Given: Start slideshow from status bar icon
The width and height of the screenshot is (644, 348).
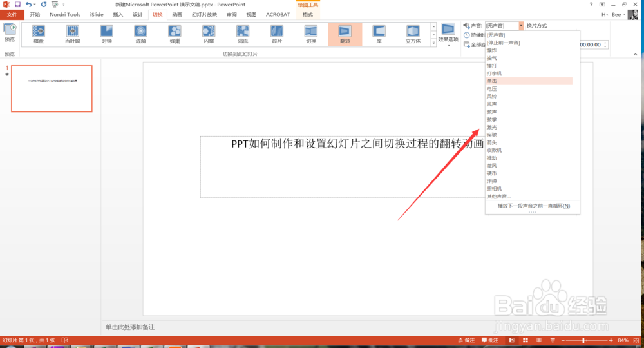Looking at the screenshot, I should (553, 340).
